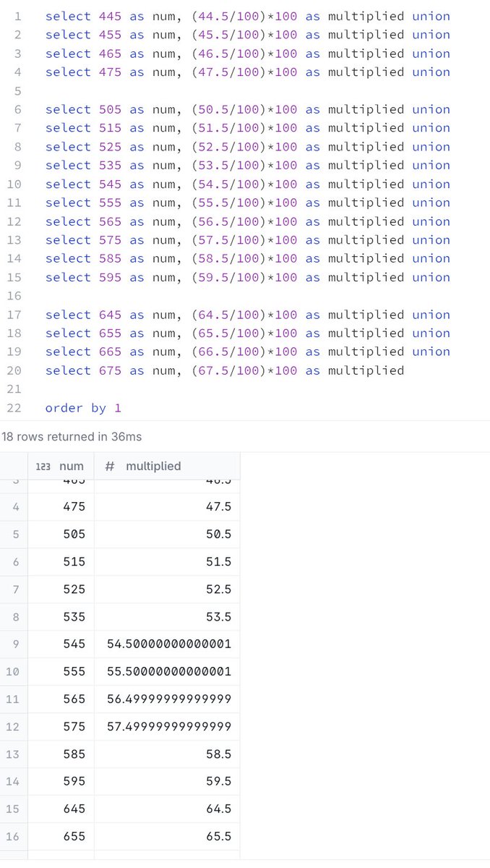Click the 'union' keyword on editor line 15
The height and width of the screenshot is (868, 490).
click(431, 277)
